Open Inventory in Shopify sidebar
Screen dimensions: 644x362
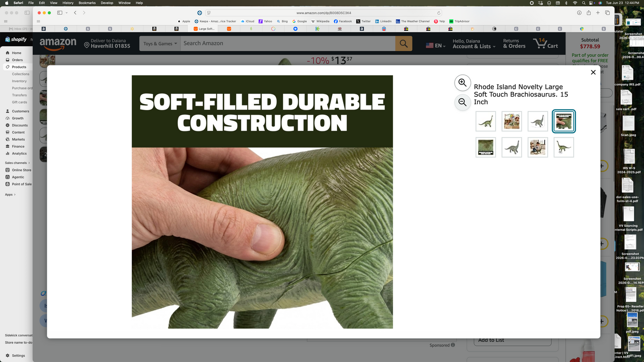click(19, 81)
